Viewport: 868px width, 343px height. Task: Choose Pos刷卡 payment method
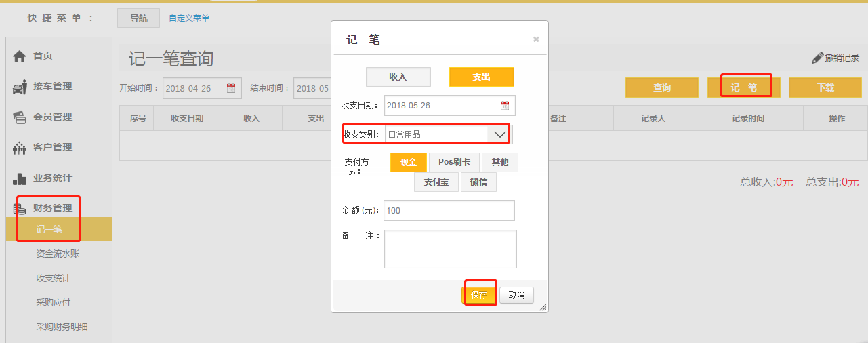454,163
